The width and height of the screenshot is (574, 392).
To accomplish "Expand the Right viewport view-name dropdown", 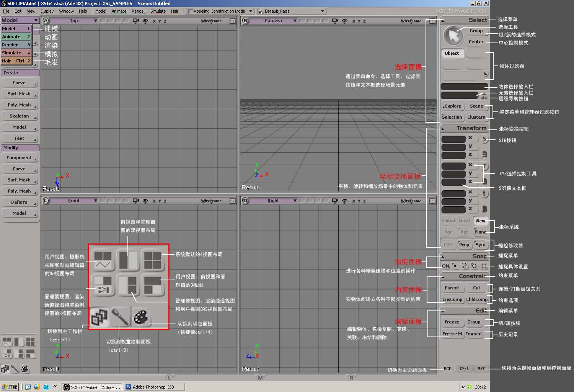I will (295, 201).
